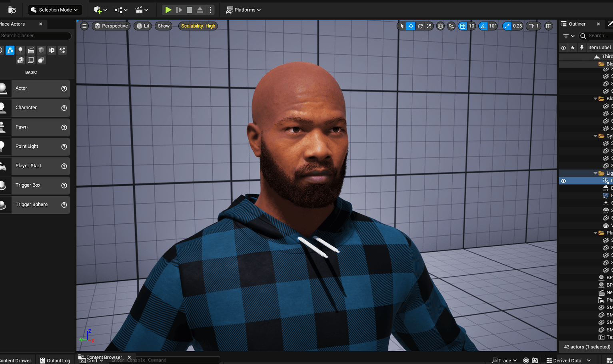This screenshot has height=364, width=613.
Task: Open the Blueprints toolbar dropdown
Action: pyautogui.click(x=121, y=10)
